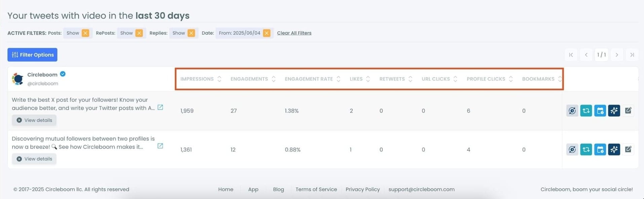
Task: Go to Terms of Service in the footer
Action: coord(316,189)
